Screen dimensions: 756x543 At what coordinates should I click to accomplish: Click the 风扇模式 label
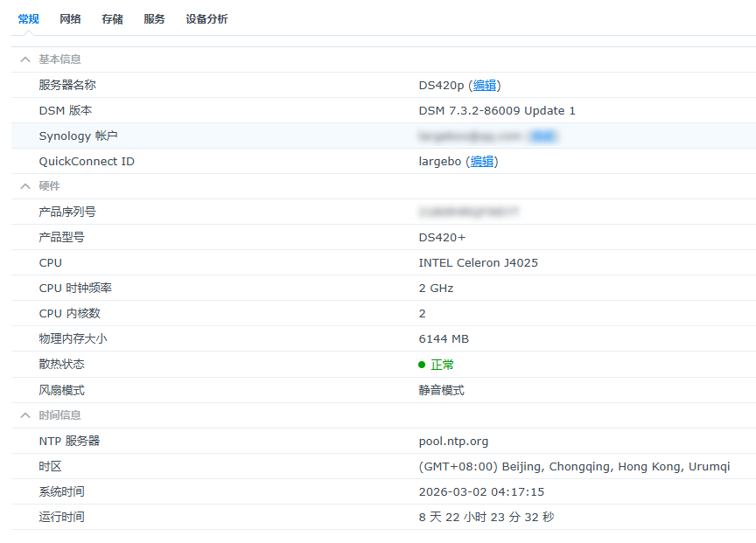pyautogui.click(x=62, y=390)
